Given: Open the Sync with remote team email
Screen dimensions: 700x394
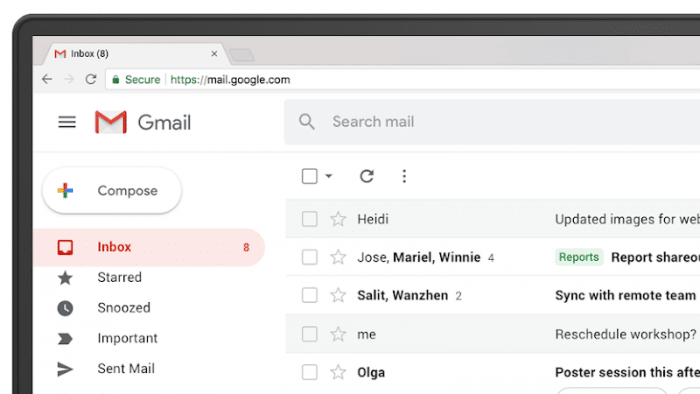Looking at the screenshot, I should [625, 295].
